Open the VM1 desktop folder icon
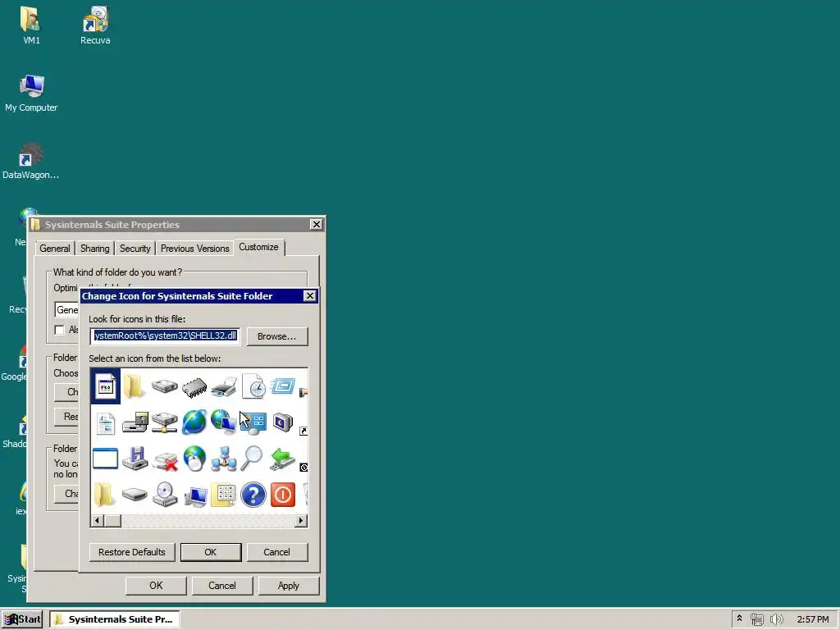This screenshot has width=840, height=630. coord(31,25)
